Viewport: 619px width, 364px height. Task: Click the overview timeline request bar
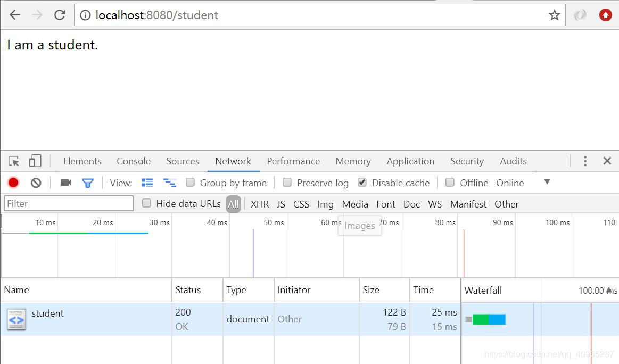(x=75, y=233)
